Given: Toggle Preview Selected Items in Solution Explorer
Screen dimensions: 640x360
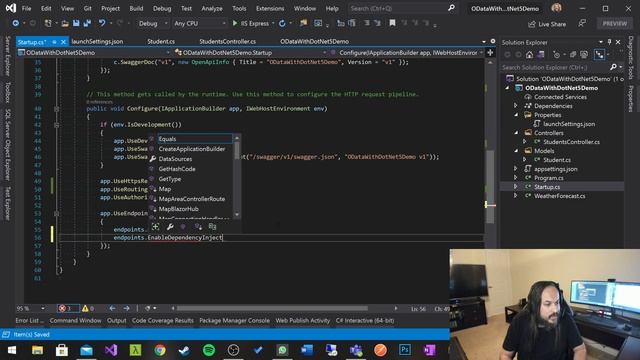Looking at the screenshot, I should (x=599, y=55).
